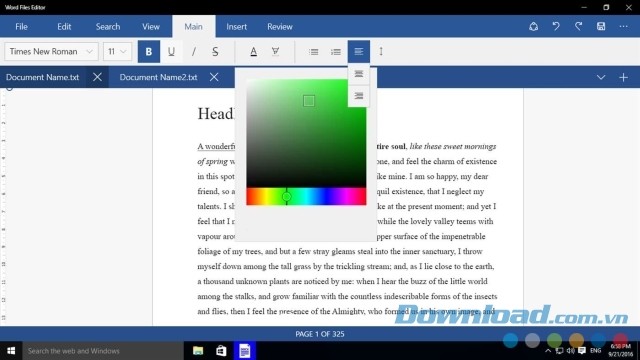Switch to the Main tab

pos(193,27)
